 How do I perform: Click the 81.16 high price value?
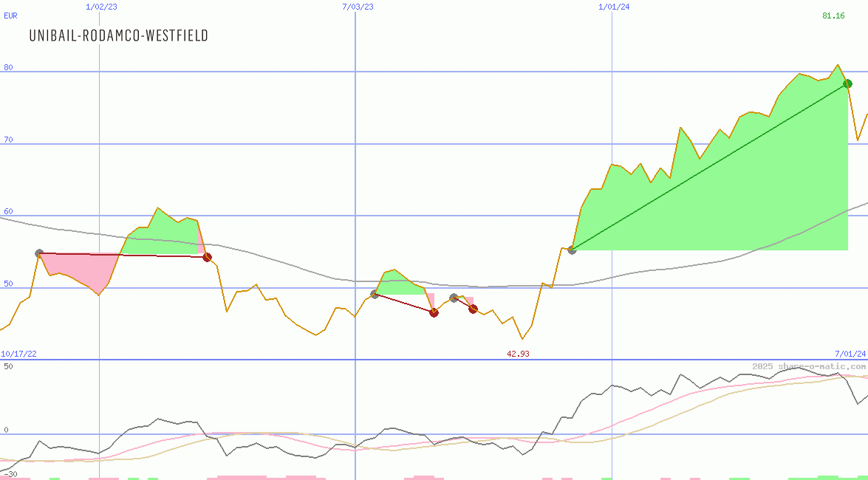click(833, 16)
